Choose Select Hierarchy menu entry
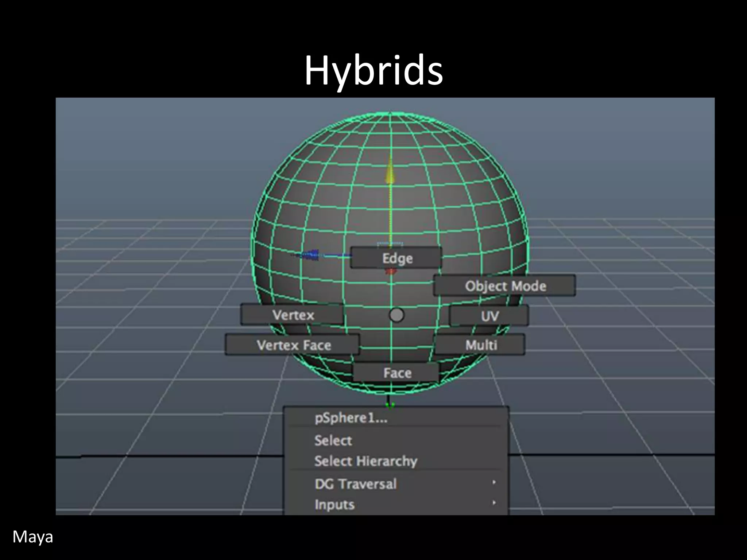This screenshot has height=560, width=747. point(396,461)
